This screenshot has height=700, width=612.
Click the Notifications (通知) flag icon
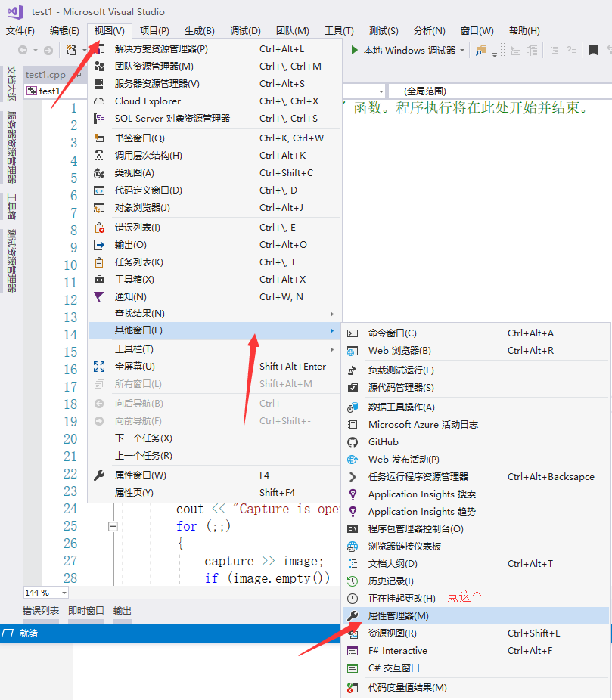coord(99,297)
